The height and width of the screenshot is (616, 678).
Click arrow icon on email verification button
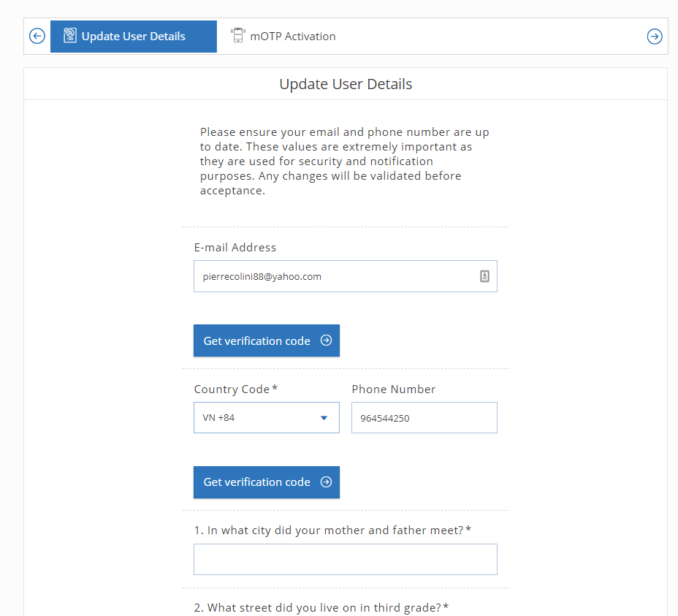pyautogui.click(x=326, y=341)
